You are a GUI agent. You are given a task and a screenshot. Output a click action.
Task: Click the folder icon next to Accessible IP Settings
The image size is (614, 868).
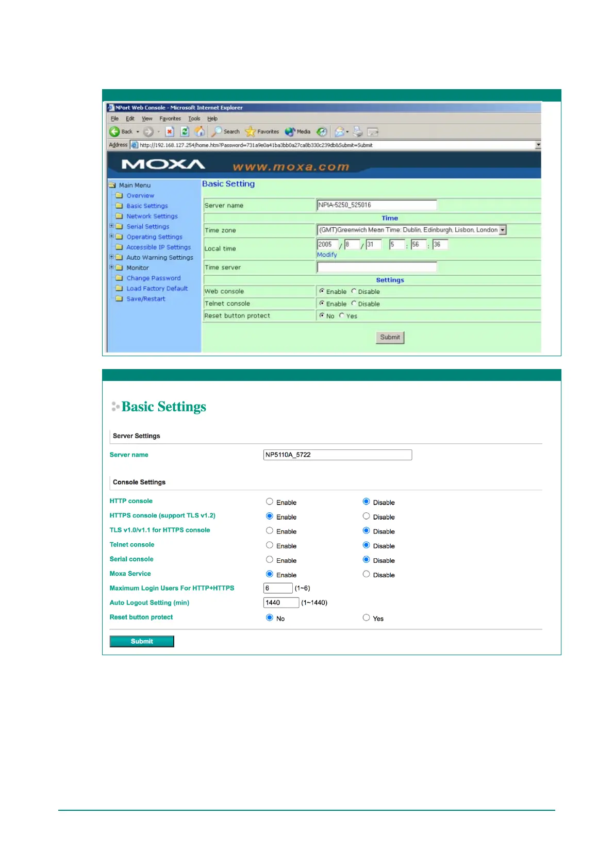tap(119, 247)
